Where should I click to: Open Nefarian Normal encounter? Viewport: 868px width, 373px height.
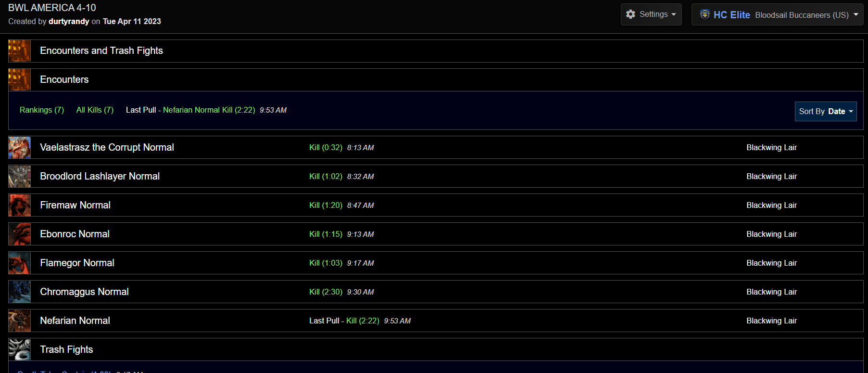pos(75,321)
